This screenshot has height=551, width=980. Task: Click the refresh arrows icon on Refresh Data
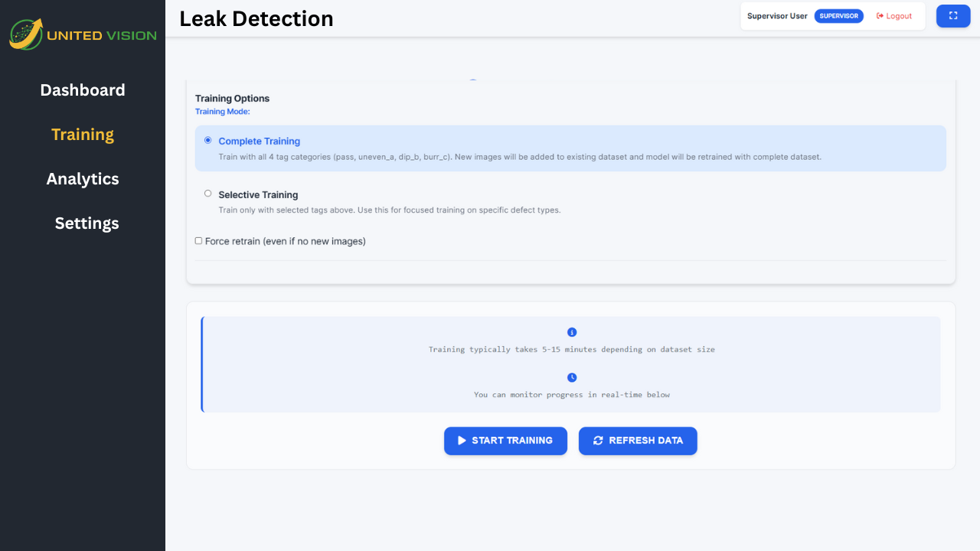click(x=598, y=441)
